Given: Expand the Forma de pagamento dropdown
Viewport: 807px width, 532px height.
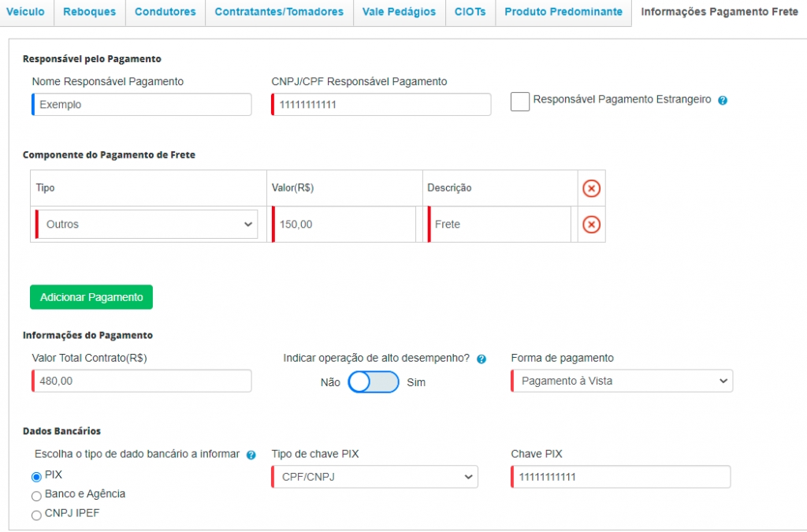Looking at the screenshot, I should [623, 381].
